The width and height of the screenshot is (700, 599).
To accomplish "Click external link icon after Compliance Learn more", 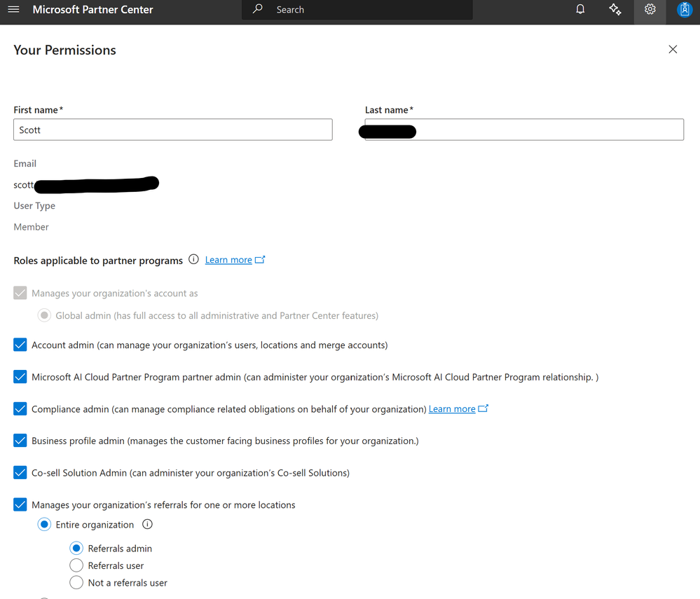I will (483, 408).
